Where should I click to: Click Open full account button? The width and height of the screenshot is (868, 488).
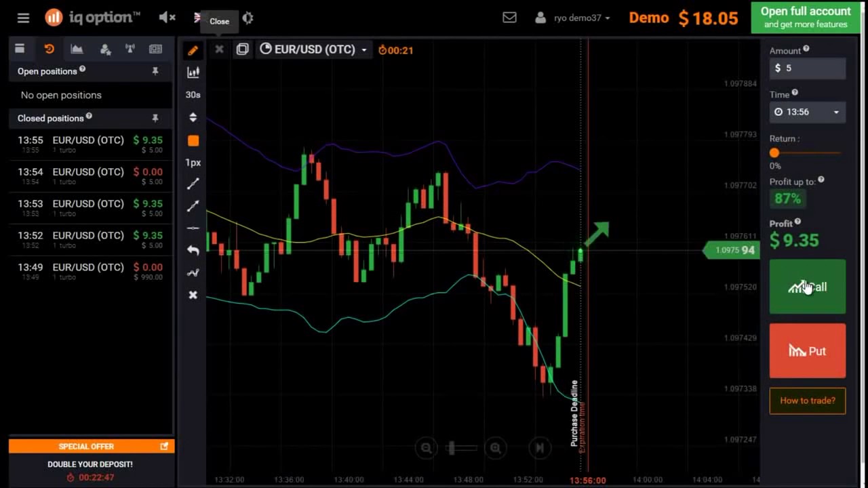(805, 17)
